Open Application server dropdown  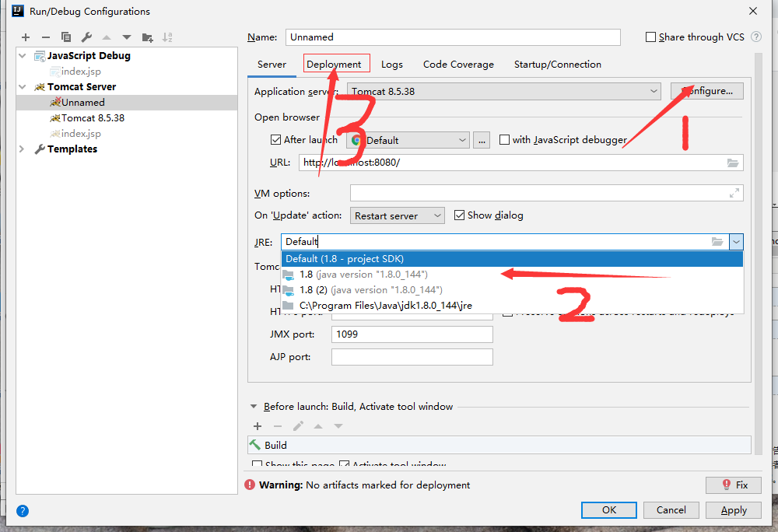point(504,91)
